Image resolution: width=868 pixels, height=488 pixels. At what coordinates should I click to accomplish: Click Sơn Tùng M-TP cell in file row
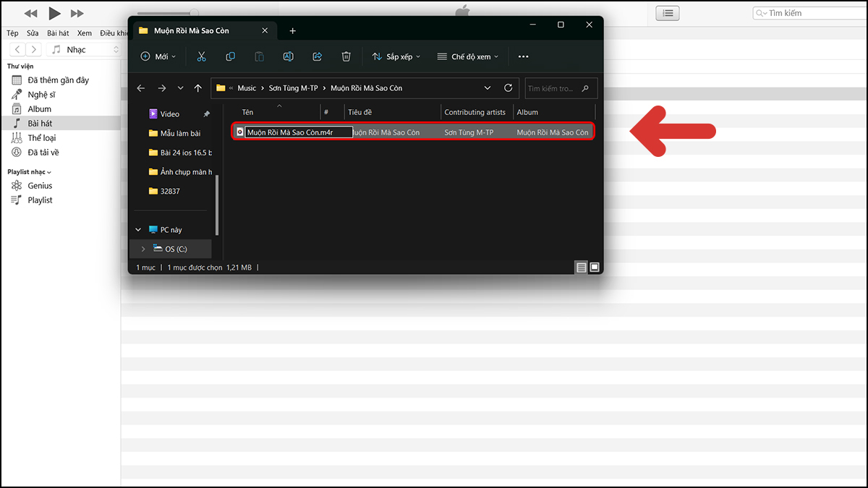469,132
